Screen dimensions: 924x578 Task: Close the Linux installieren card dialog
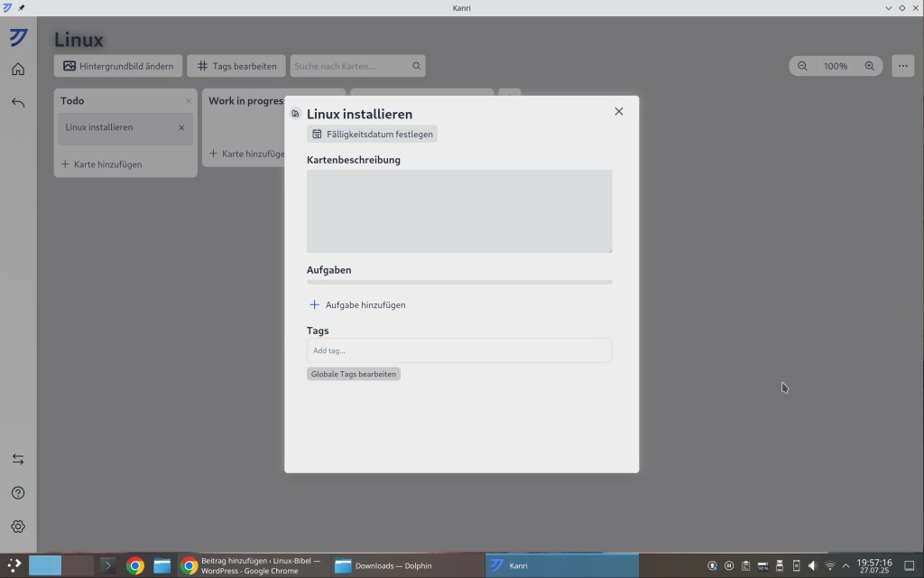(619, 111)
